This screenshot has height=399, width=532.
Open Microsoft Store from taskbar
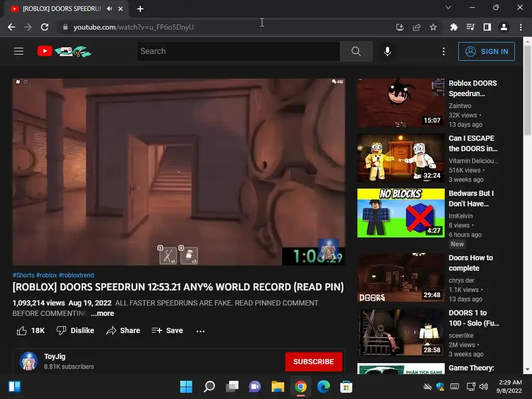(346, 387)
